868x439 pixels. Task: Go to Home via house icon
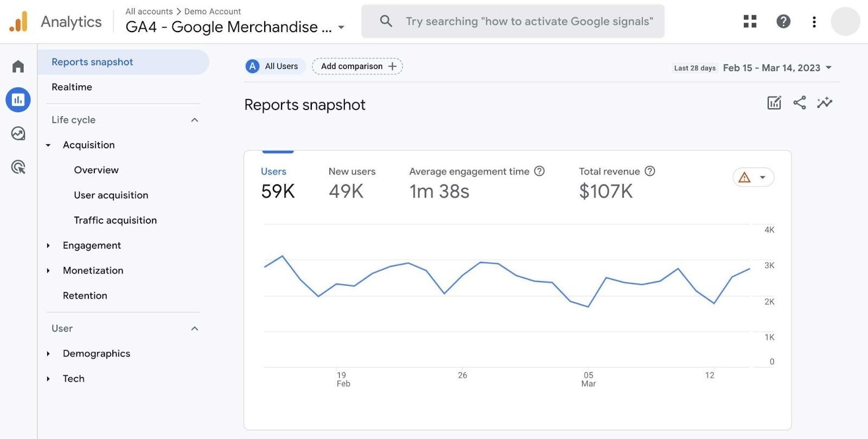pos(18,66)
